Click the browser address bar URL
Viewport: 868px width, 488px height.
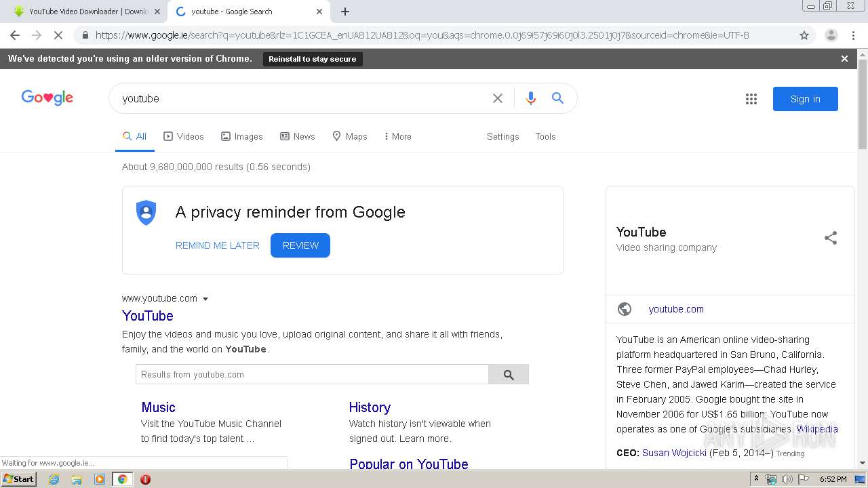point(422,35)
